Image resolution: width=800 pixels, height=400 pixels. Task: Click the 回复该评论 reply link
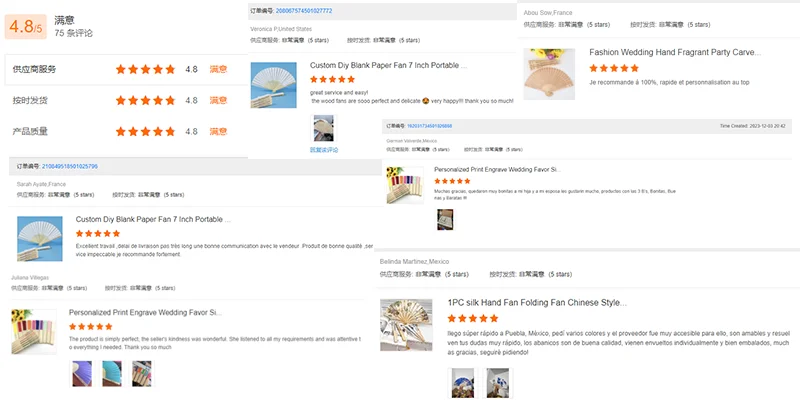[x=324, y=150]
